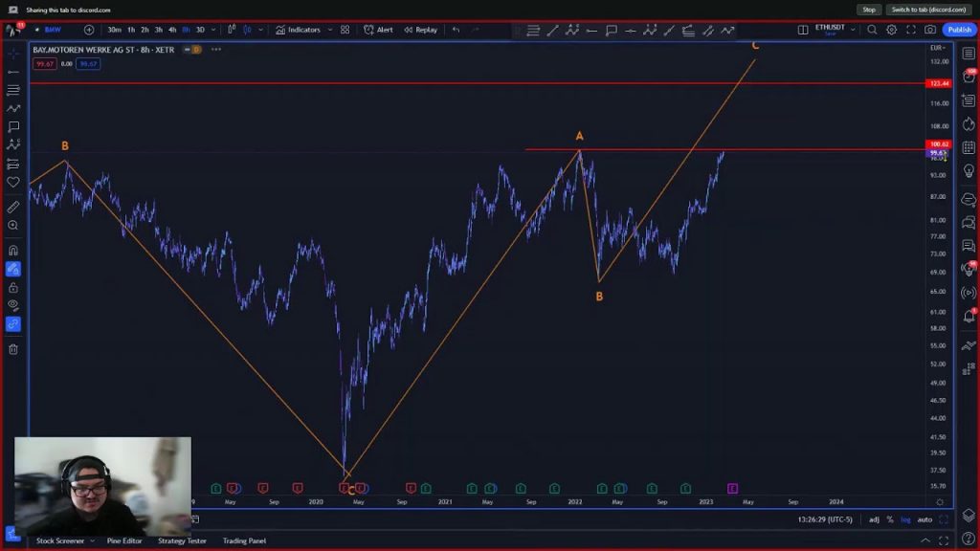The width and height of the screenshot is (980, 551).
Task: Click the Publish button
Action: pyautogui.click(x=959, y=30)
